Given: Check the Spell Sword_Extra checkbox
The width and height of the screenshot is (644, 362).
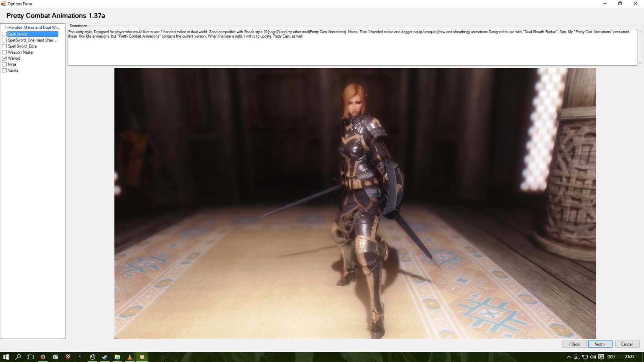Looking at the screenshot, I should 4,46.
